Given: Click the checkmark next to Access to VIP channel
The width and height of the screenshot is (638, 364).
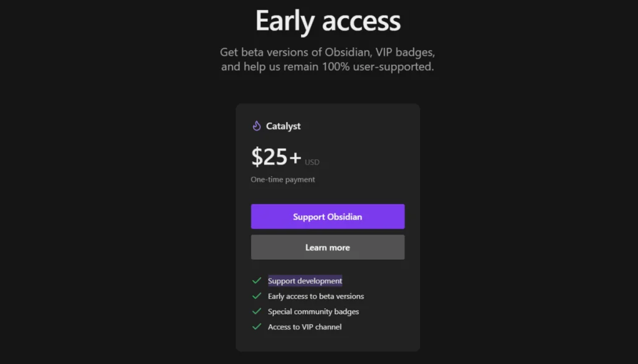Looking at the screenshot, I should (x=257, y=326).
